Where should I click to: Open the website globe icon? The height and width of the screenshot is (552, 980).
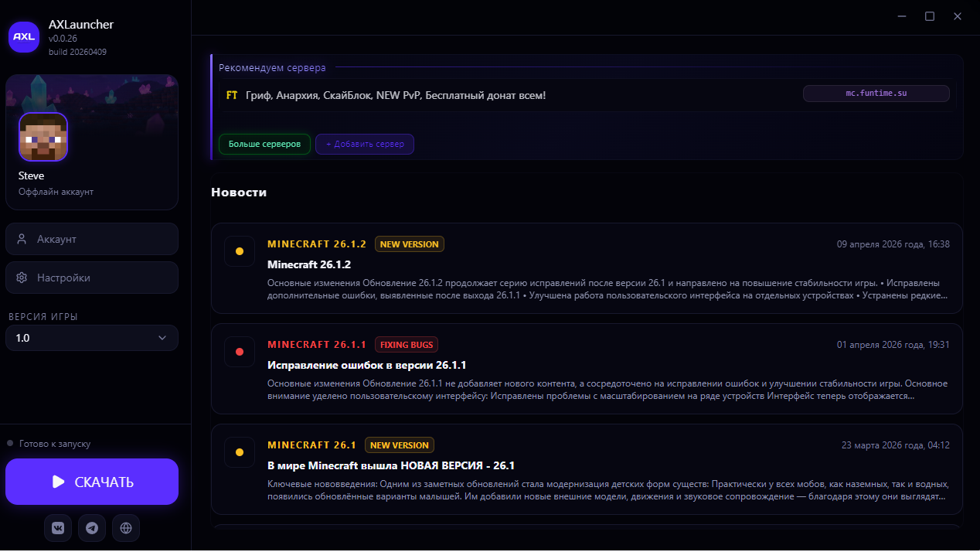tap(126, 528)
